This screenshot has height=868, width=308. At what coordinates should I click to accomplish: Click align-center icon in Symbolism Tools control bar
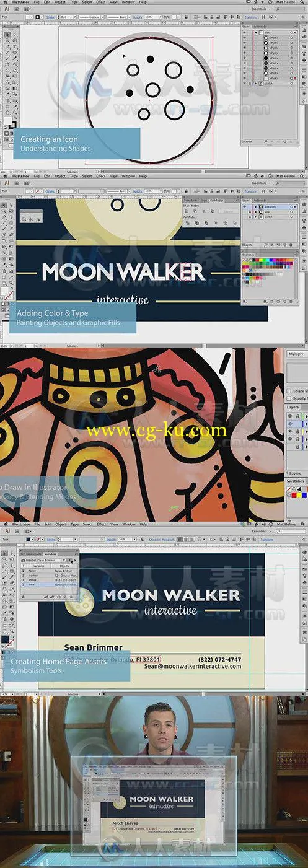click(186, 539)
